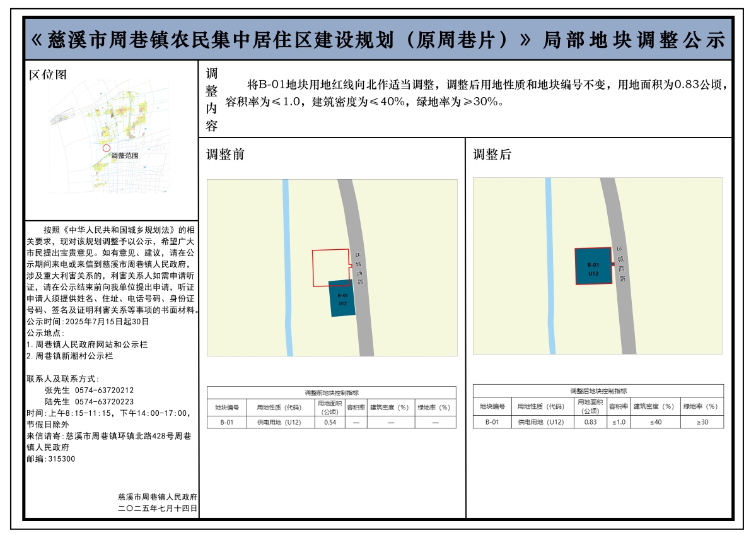Click the red circle marker on location map
This screenshot has height=535, width=756.
[x=107, y=148]
